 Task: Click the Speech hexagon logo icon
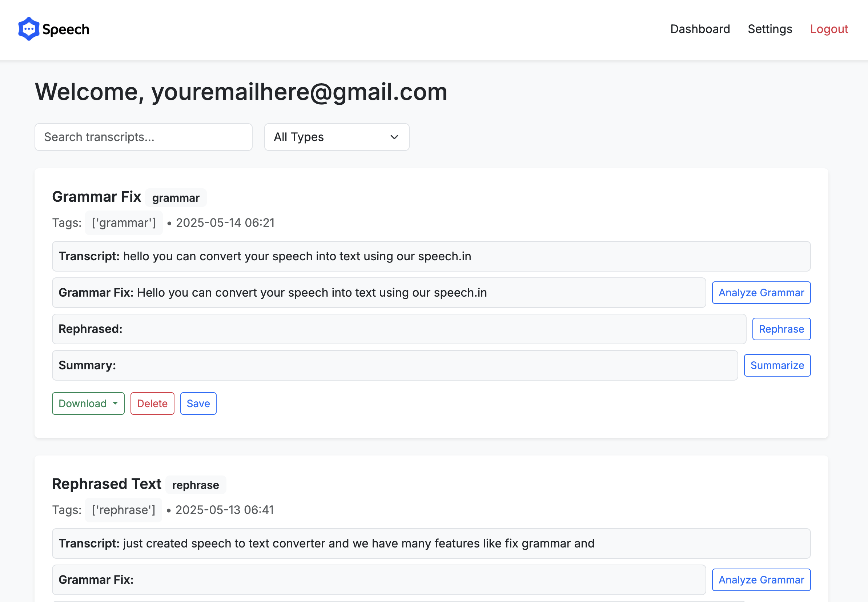[x=29, y=29]
